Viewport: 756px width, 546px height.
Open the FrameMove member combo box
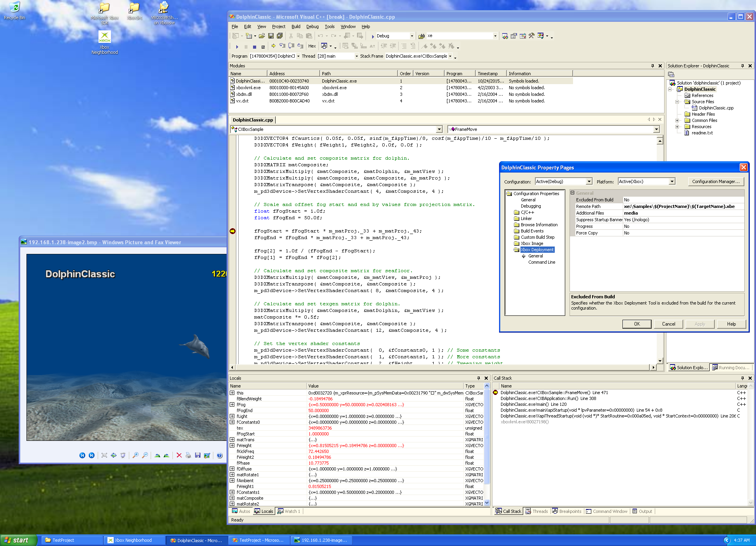click(x=656, y=129)
